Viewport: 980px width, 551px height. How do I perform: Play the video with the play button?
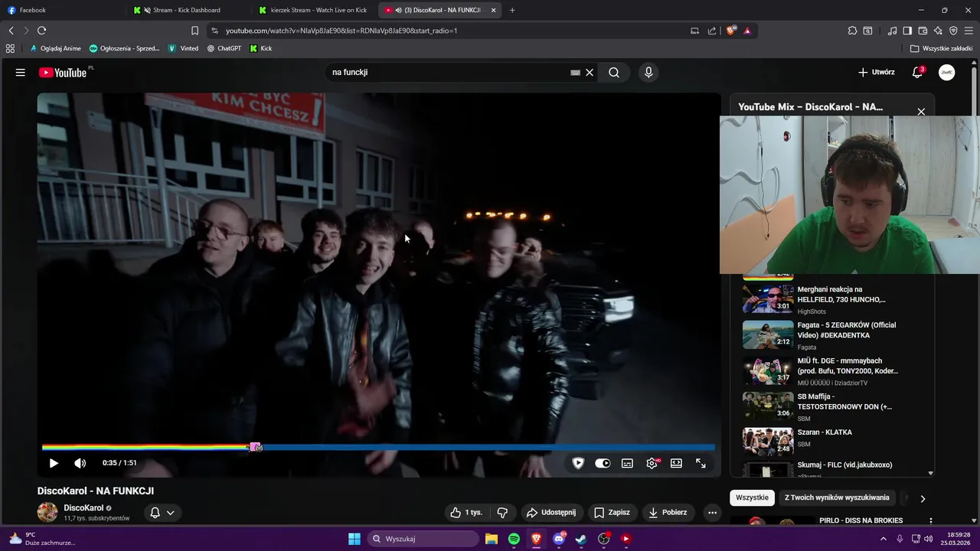coord(54,463)
